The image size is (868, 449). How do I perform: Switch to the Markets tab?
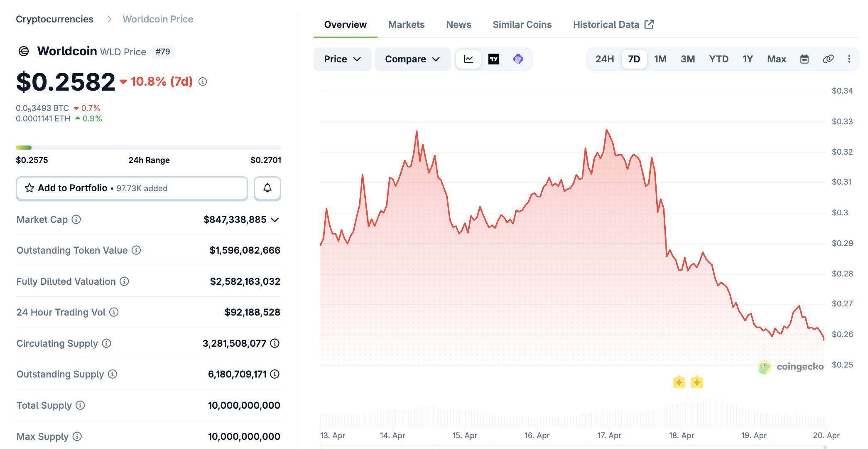tap(406, 25)
